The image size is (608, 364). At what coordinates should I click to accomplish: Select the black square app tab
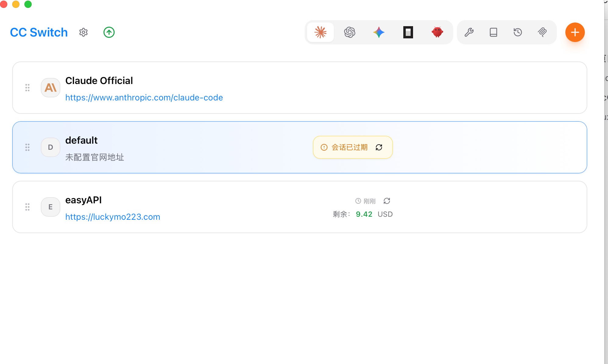[408, 32]
